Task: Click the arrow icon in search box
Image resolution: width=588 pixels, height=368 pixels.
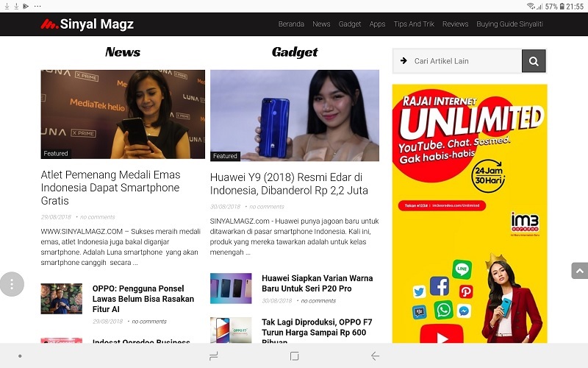Action: coord(404,61)
